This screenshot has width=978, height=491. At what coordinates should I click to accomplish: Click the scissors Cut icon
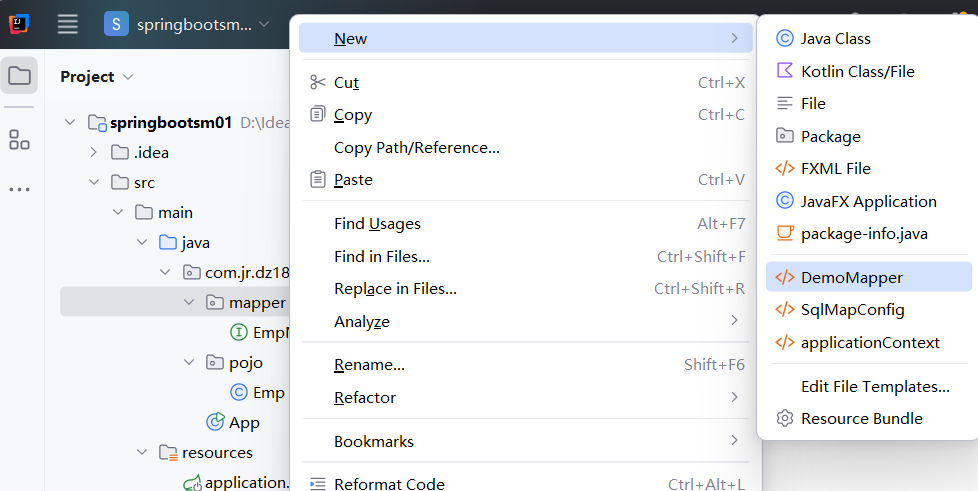[318, 82]
